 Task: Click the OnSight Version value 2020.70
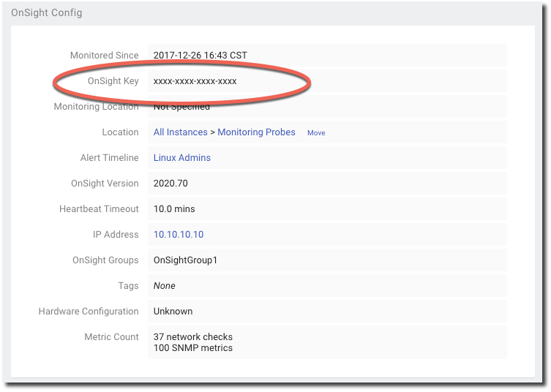[170, 184]
